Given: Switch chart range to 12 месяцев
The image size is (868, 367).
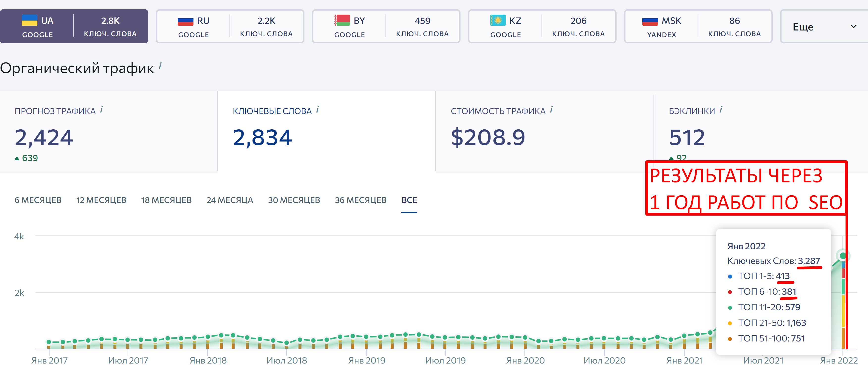Looking at the screenshot, I should (101, 200).
